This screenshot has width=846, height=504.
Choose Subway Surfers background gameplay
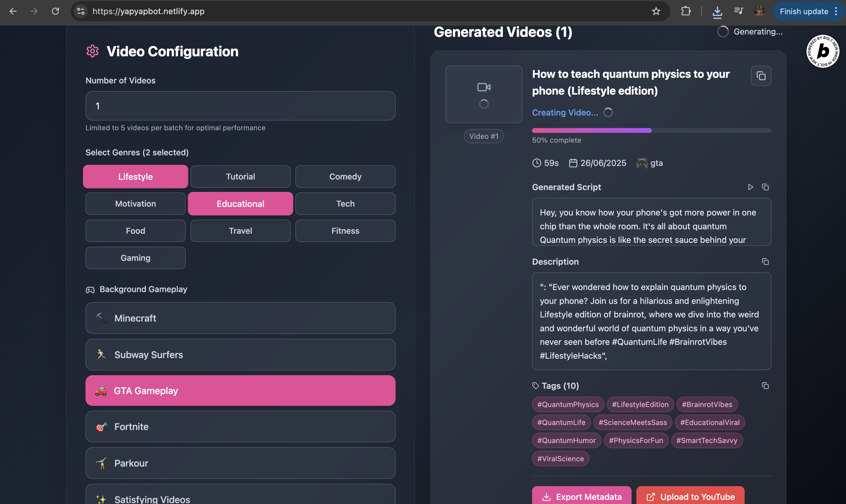[x=240, y=355]
